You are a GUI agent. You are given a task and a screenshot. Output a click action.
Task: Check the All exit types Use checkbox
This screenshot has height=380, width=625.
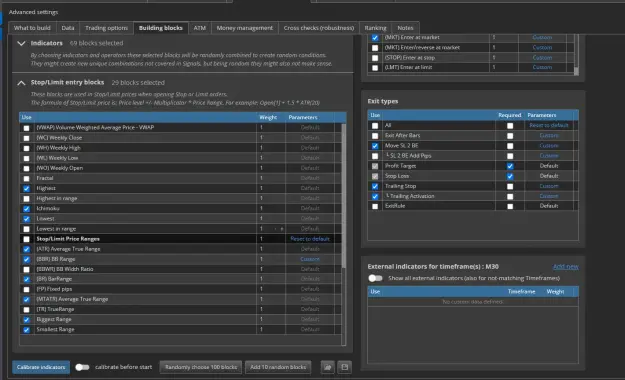pos(375,126)
